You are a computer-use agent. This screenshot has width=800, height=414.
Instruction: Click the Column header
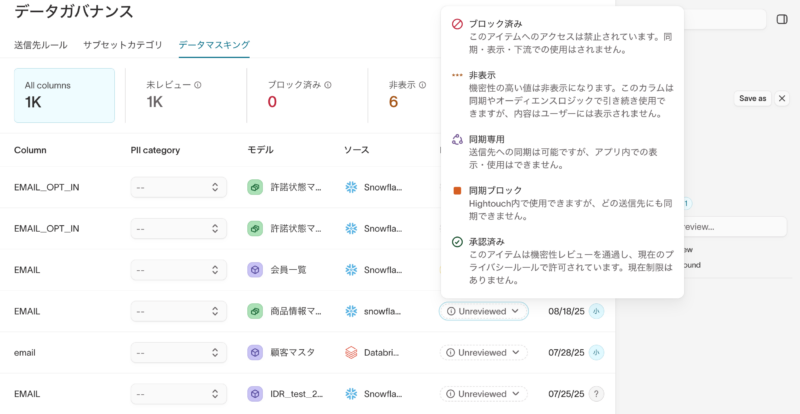click(30, 150)
